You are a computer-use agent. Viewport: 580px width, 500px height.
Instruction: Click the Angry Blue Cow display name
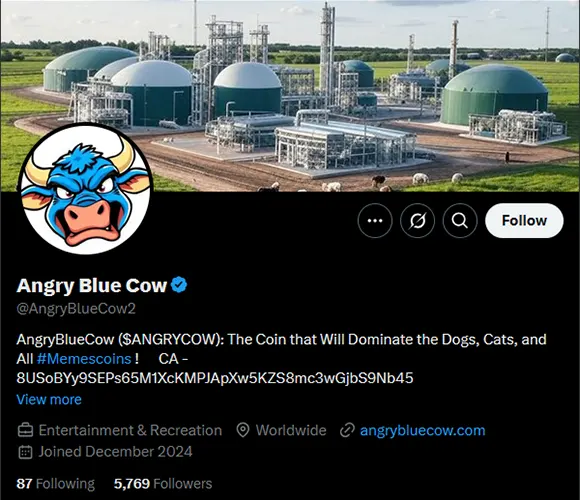click(91, 285)
